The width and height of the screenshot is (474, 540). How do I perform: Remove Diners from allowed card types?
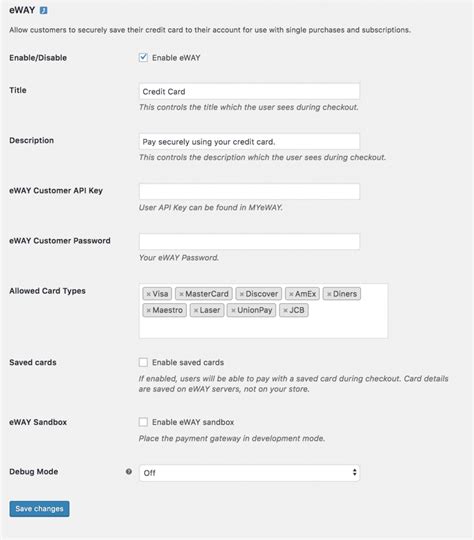(329, 294)
